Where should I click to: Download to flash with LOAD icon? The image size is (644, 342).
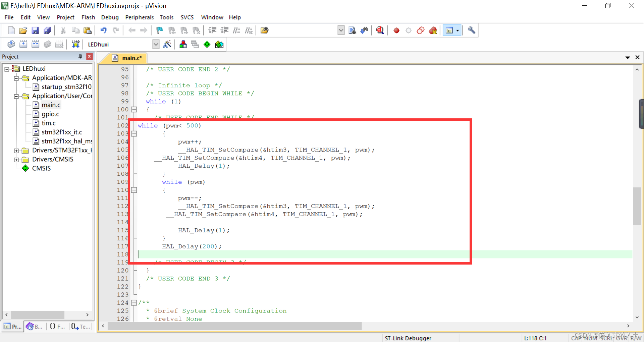coord(75,44)
